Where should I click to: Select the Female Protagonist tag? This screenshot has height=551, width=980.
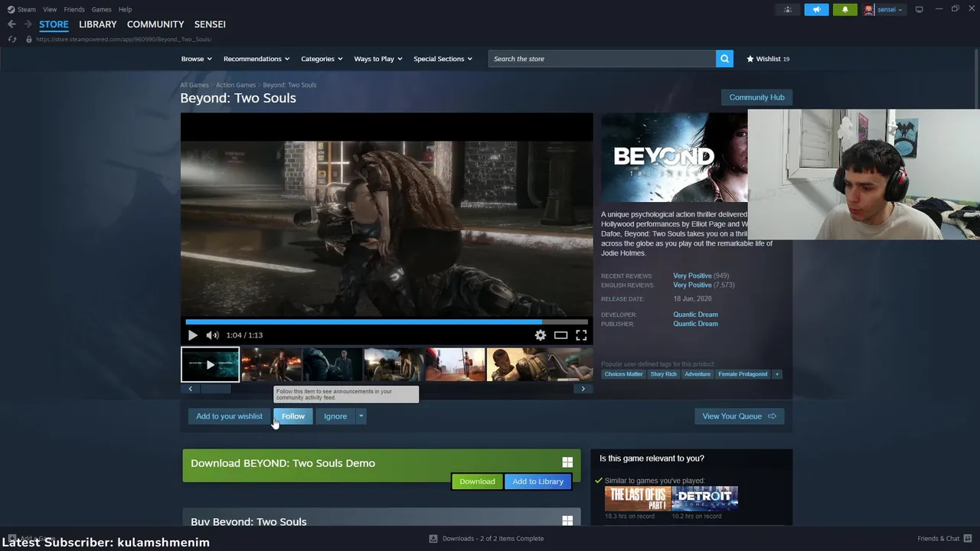743,374
